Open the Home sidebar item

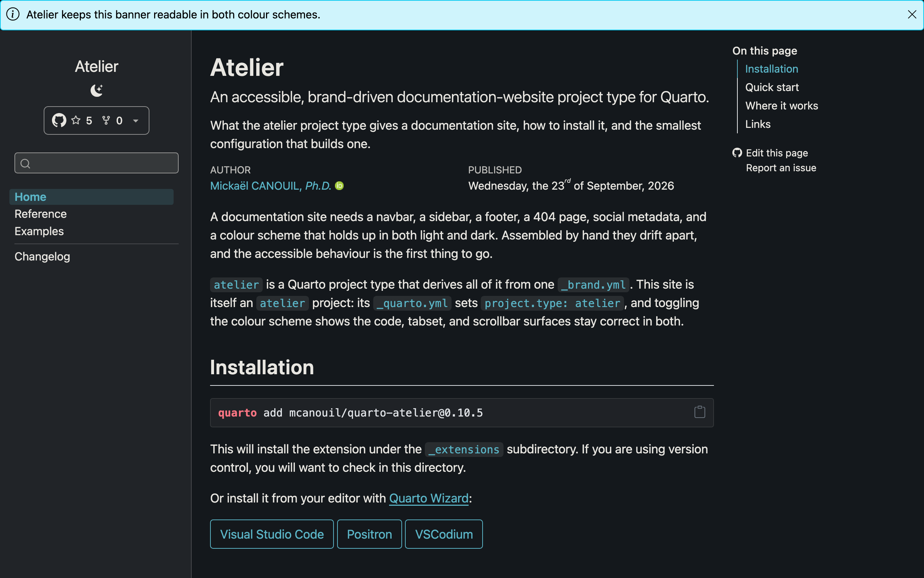click(x=92, y=197)
